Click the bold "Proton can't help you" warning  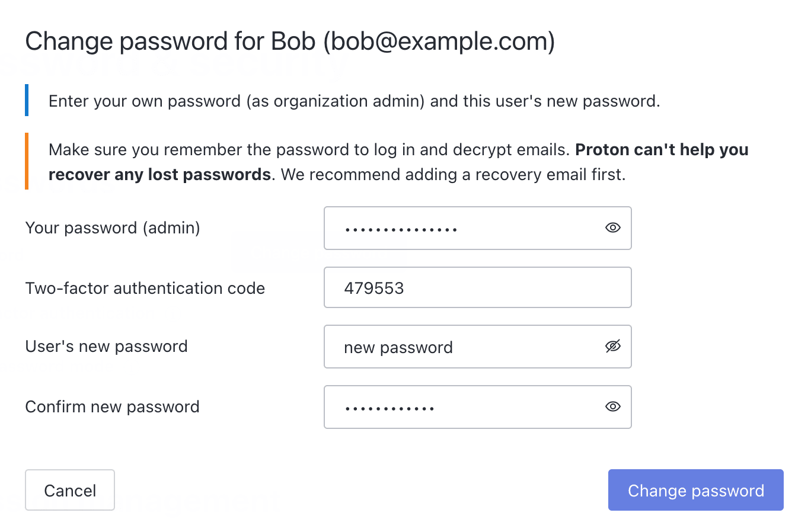(662, 149)
